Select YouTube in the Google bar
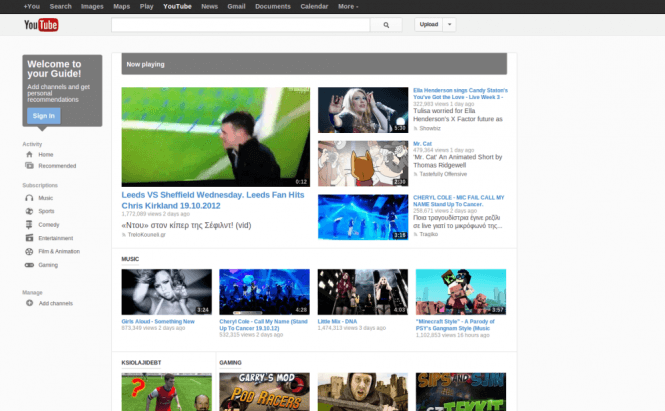Viewport: 665px width, 411px height. 177,7
